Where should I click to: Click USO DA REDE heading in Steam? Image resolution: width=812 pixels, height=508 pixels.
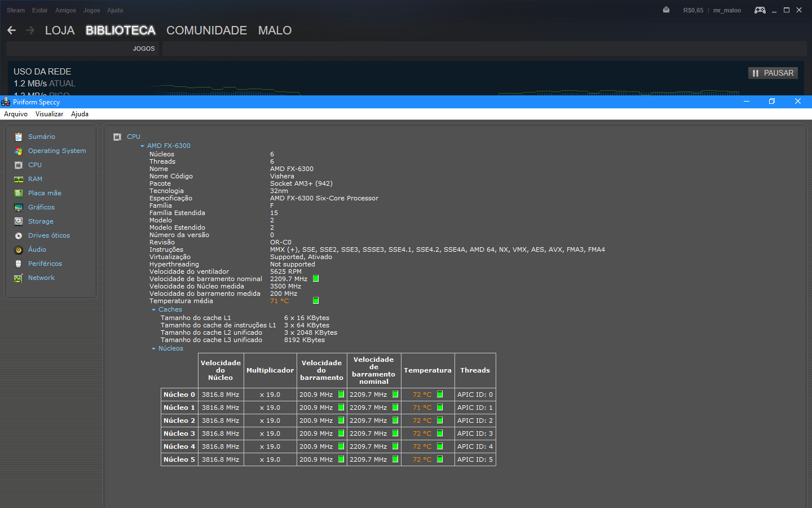click(x=42, y=72)
